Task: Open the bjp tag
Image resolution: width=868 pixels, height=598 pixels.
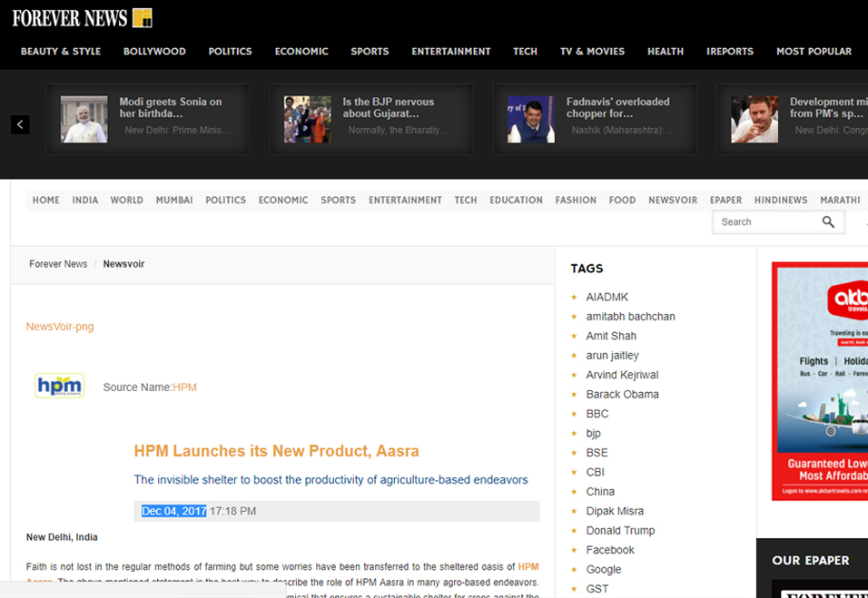Action: 594,433
